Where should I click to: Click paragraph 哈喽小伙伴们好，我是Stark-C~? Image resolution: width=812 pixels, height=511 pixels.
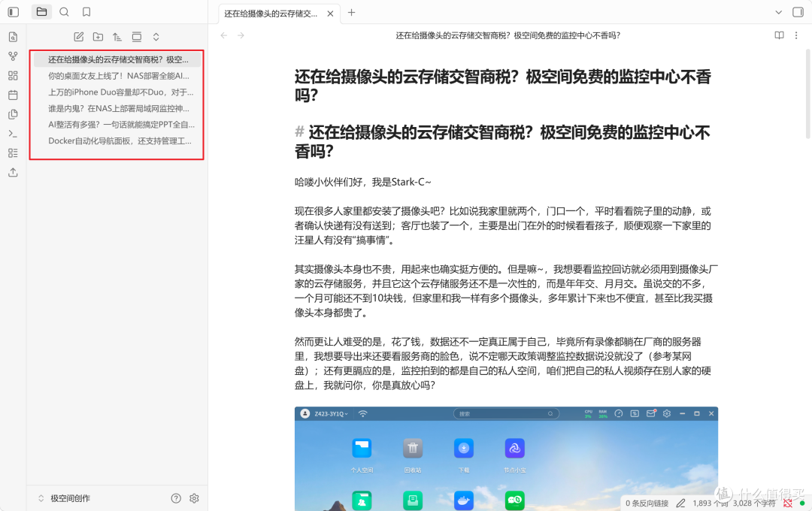(362, 182)
